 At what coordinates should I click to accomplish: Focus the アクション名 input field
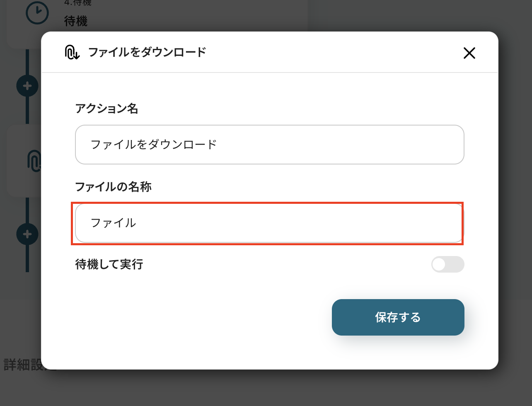click(269, 145)
